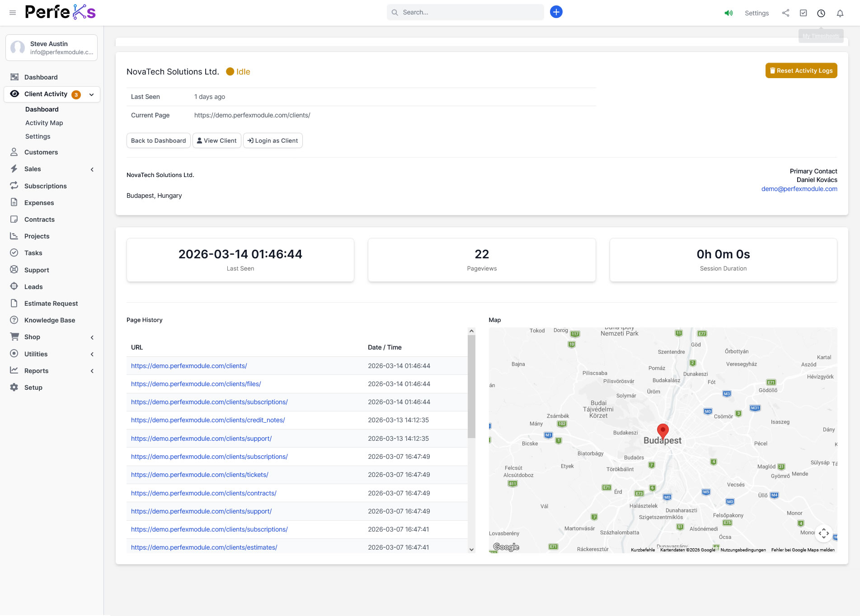Click Reset Activity Logs button
Screen dimensions: 860x616
[801, 70]
